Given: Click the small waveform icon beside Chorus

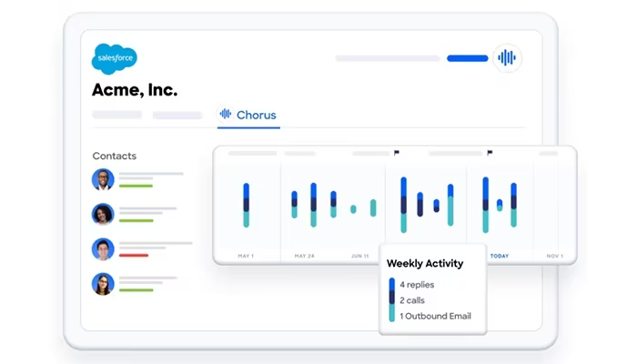Looking at the screenshot, I should click(x=226, y=114).
